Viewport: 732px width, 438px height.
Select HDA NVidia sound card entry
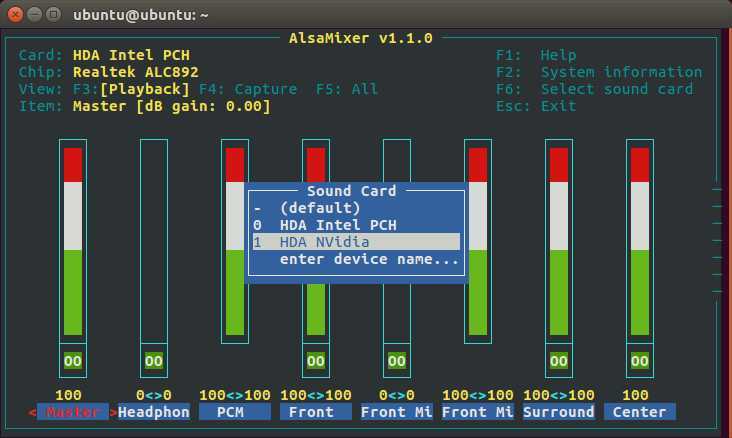(356, 242)
